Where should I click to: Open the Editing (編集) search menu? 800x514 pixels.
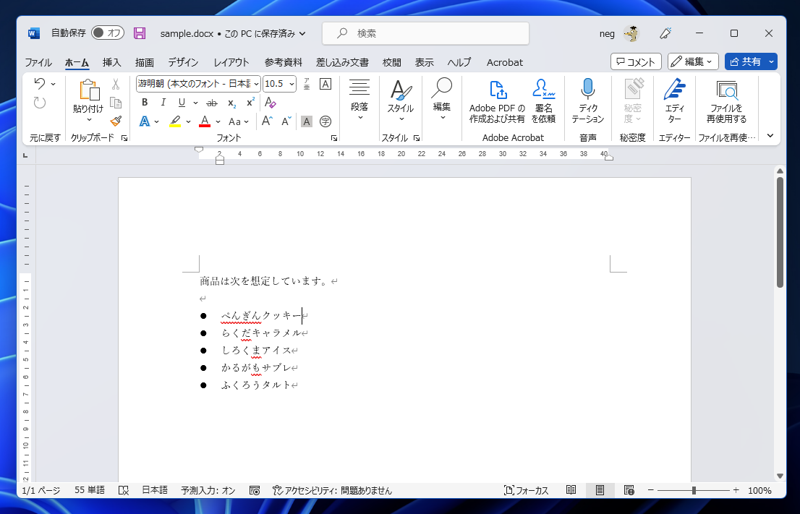click(x=442, y=100)
